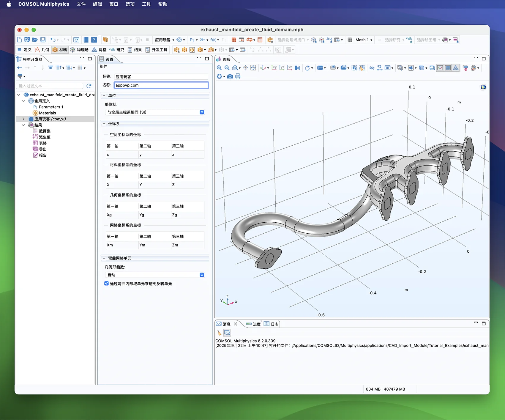Toggle the axis orientation display button

[440, 68]
